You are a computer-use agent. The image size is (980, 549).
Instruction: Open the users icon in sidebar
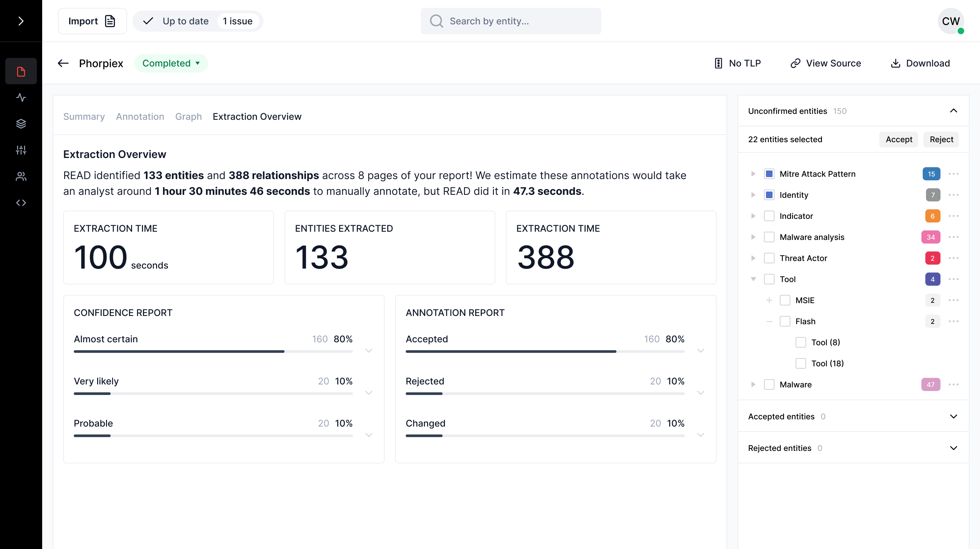tap(21, 176)
